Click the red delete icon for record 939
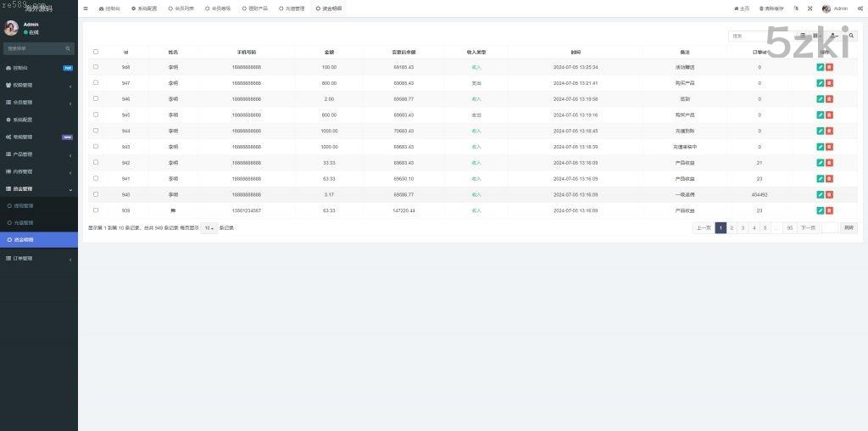Screen dimensions: 868x431 (829, 210)
